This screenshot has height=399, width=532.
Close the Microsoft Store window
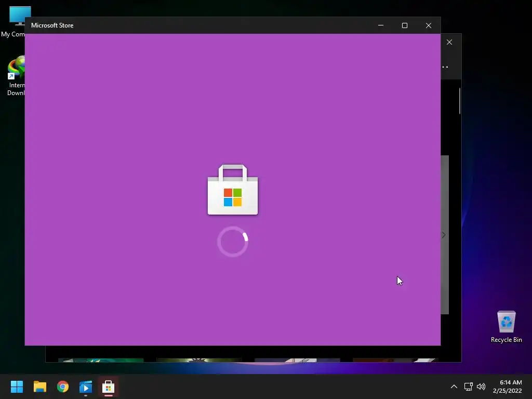click(429, 25)
